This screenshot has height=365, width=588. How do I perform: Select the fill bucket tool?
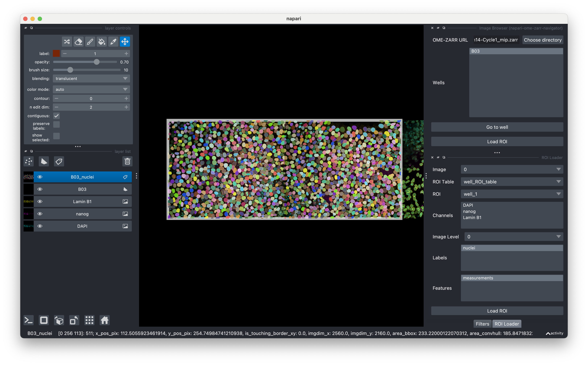(102, 42)
